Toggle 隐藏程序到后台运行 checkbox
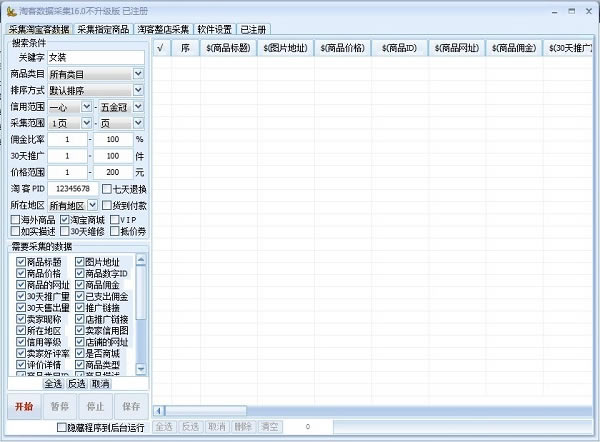Screen dimensions: 600x442 tap(62, 427)
